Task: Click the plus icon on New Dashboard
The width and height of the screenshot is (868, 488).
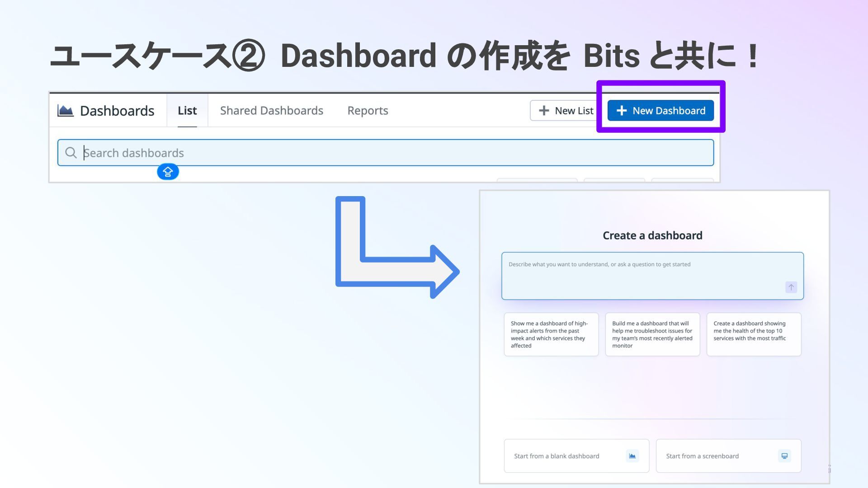Action: pyautogui.click(x=622, y=111)
